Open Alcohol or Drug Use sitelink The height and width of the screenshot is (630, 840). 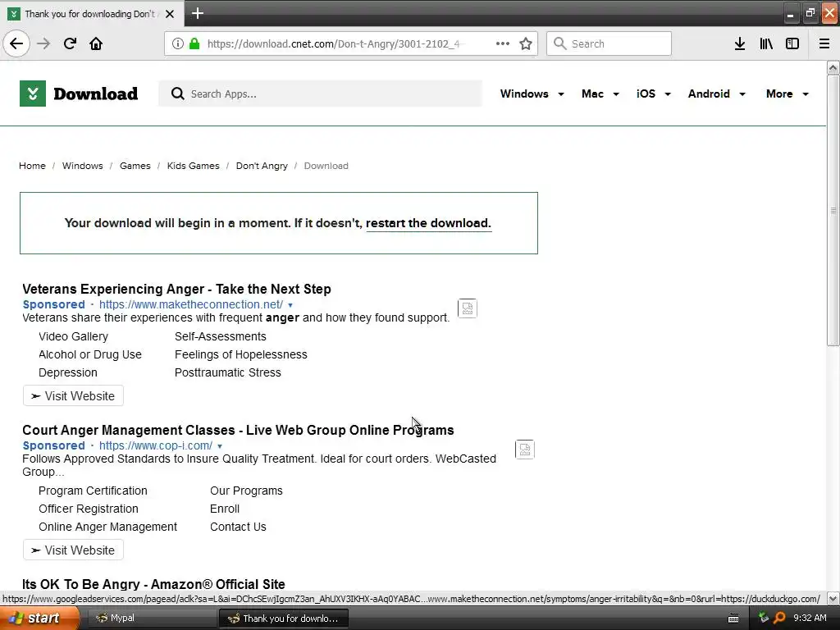(90, 354)
